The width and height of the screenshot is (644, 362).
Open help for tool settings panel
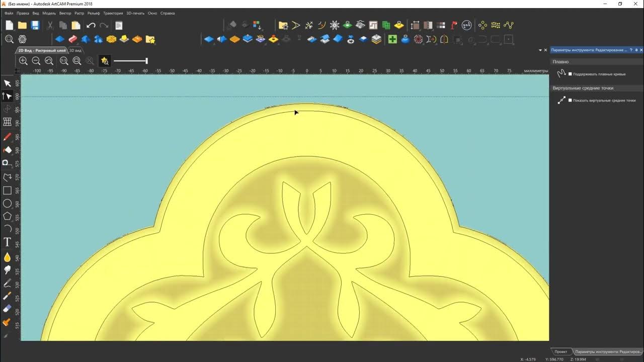pyautogui.click(x=631, y=50)
